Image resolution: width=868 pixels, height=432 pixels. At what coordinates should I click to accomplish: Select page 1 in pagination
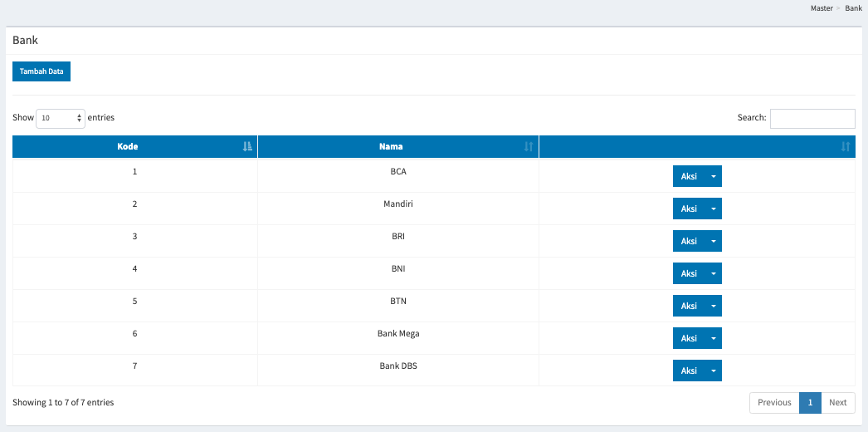point(811,403)
